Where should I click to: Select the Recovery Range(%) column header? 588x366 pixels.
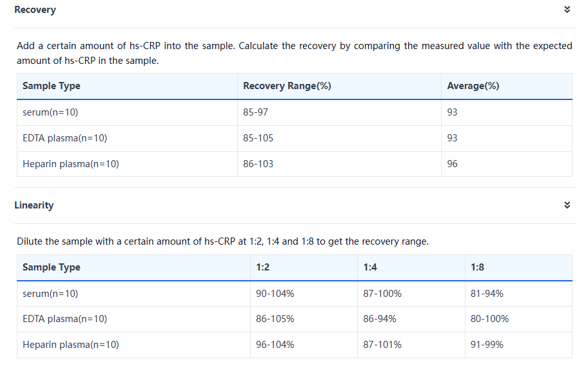[287, 86]
